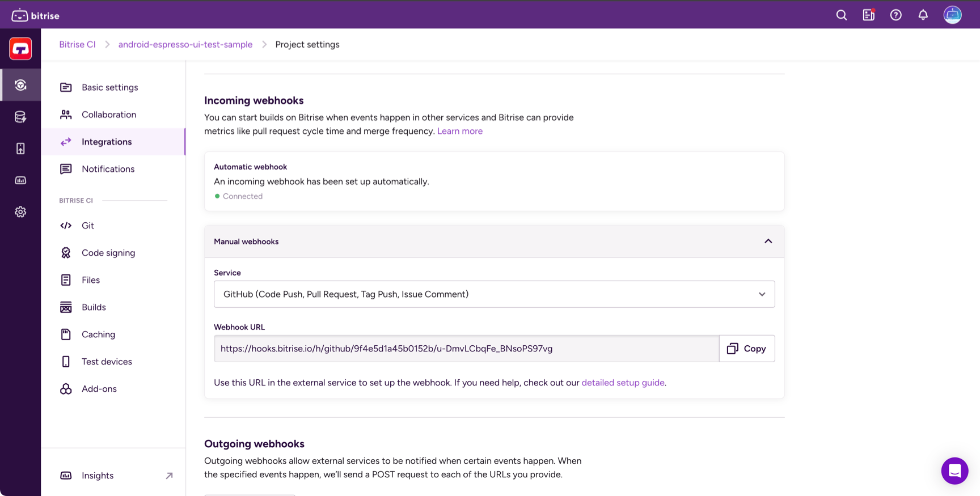Open the user avatar profile menu
The height and width of the screenshot is (496, 980).
click(952, 15)
